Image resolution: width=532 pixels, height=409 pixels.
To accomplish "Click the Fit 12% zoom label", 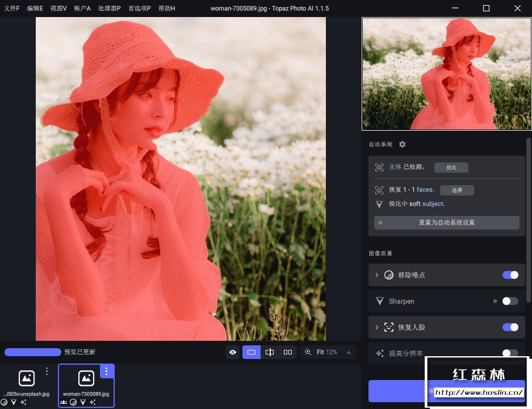I will point(326,352).
